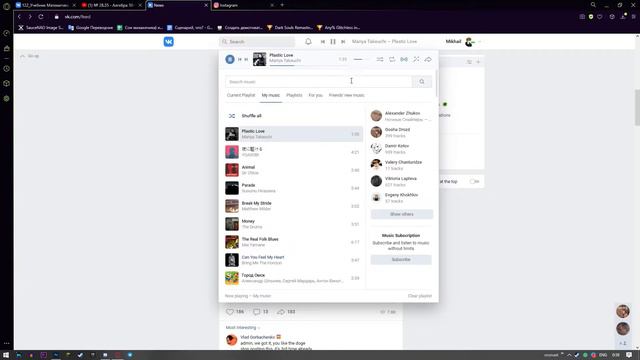
Task: Click the Plastic Love album cover in player
Action: click(259, 60)
